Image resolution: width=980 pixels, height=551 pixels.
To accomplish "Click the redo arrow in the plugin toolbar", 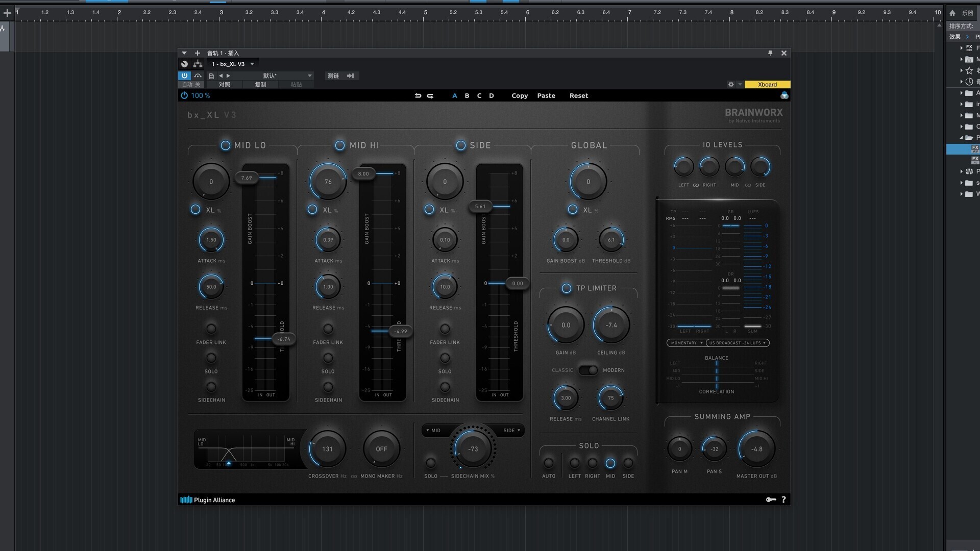I will 430,95.
